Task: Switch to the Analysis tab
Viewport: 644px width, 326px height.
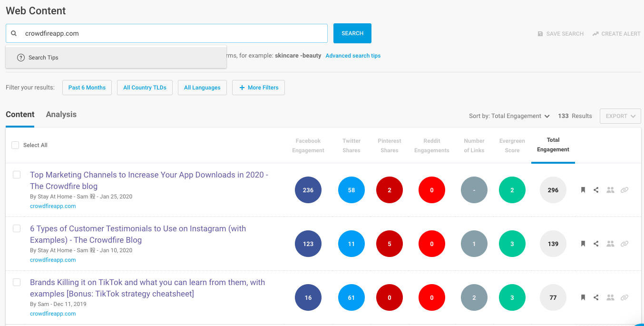Action: pos(61,115)
